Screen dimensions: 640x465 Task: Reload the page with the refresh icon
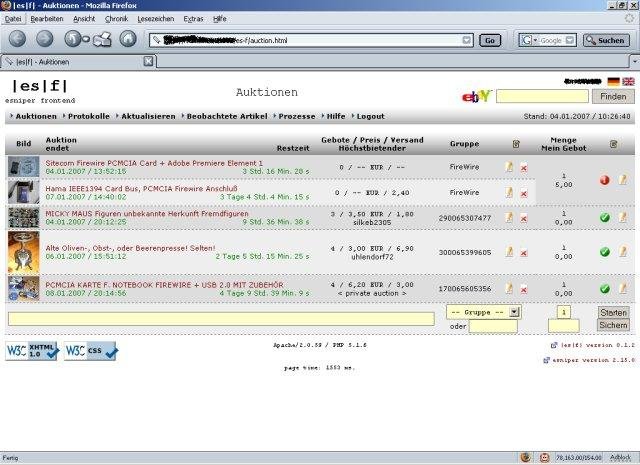tap(73, 39)
